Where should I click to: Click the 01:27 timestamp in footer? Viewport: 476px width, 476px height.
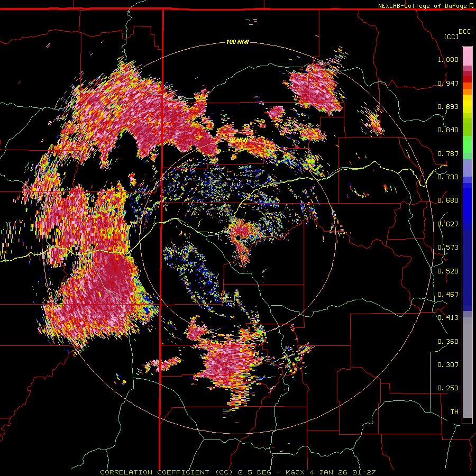pos(364,472)
